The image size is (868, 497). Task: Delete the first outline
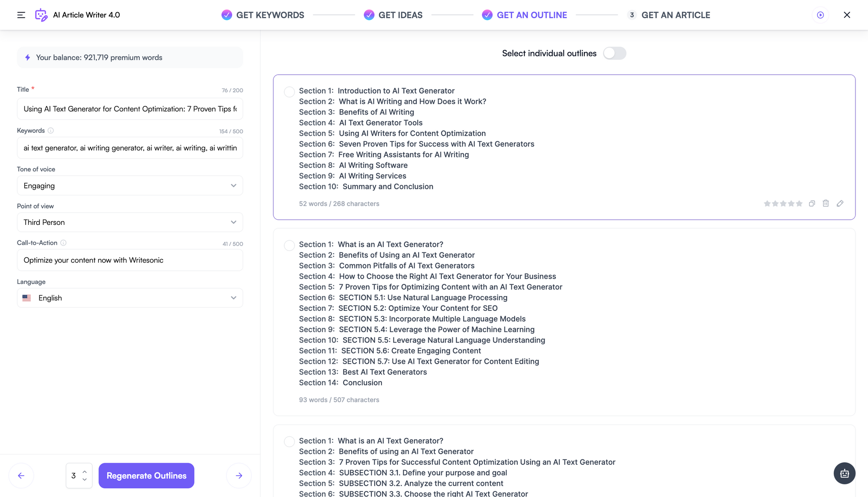click(x=826, y=203)
